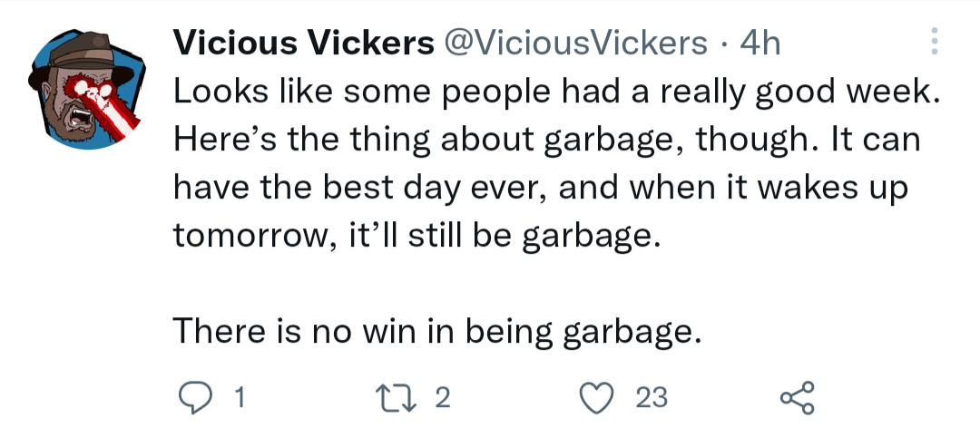Click "There is no win in being garbage."
Screen dimensions: 980x428
pyautogui.click(x=434, y=331)
